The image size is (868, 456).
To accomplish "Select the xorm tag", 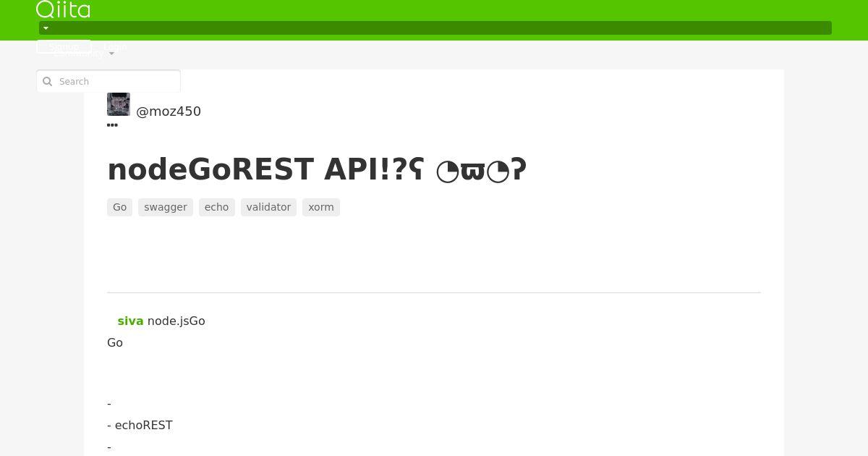I will [321, 207].
